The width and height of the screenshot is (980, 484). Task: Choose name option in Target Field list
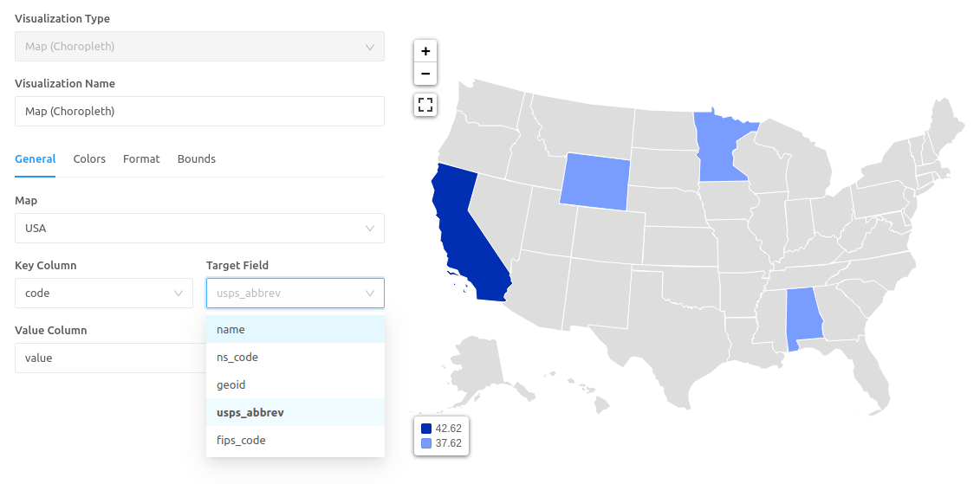[x=295, y=329]
